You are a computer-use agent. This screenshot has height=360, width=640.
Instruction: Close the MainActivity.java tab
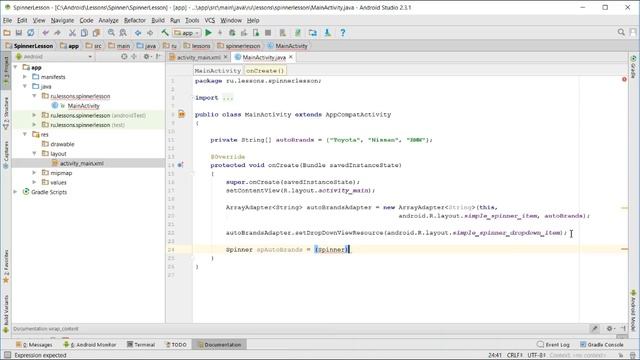pyautogui.click(x=291, y=57)
